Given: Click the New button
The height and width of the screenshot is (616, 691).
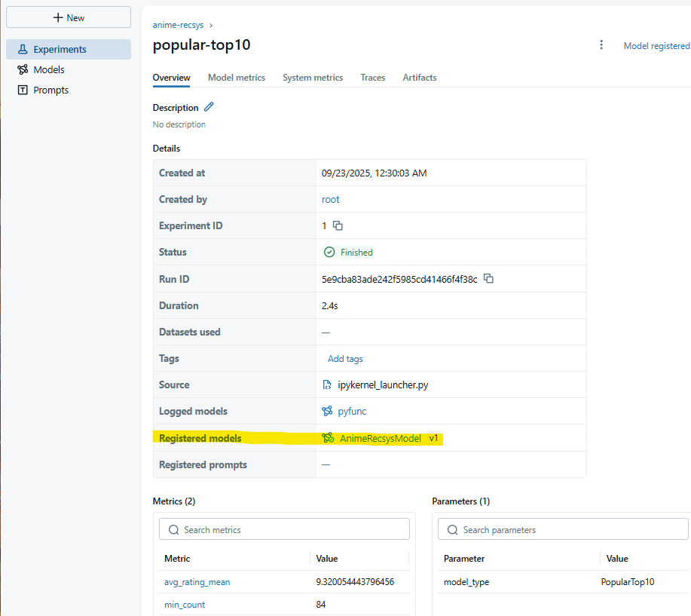Looking at the screenshot, I should coord(69,17).
